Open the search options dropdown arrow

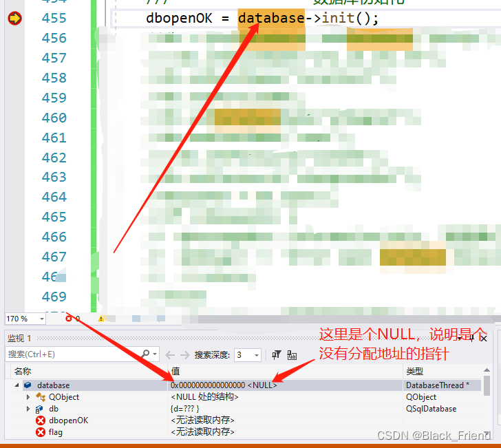coord(155,354)
